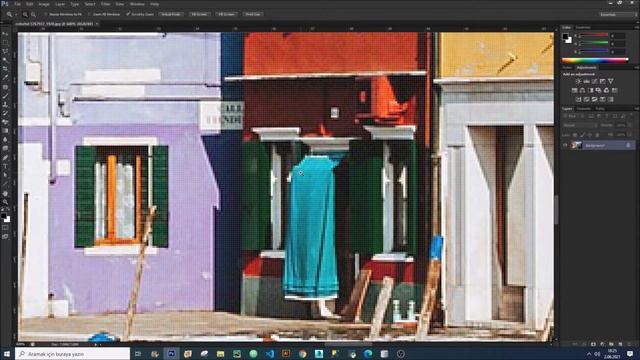Add a Levels adjustment
Viewport: 640px width, 360px height.
coord(586,81)
